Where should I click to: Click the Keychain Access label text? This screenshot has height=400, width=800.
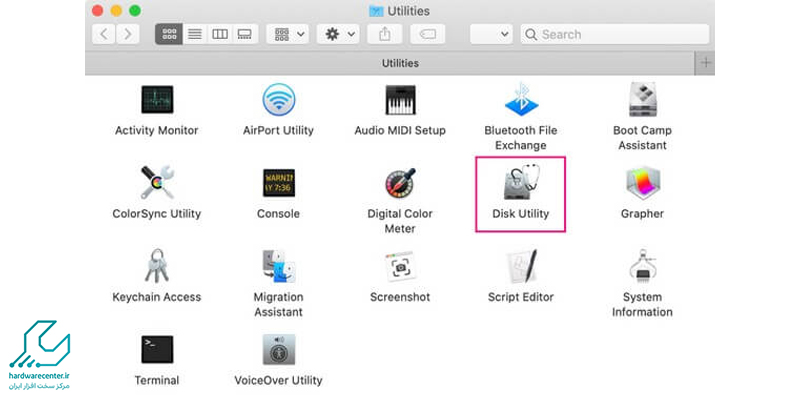tap(157, 297)
